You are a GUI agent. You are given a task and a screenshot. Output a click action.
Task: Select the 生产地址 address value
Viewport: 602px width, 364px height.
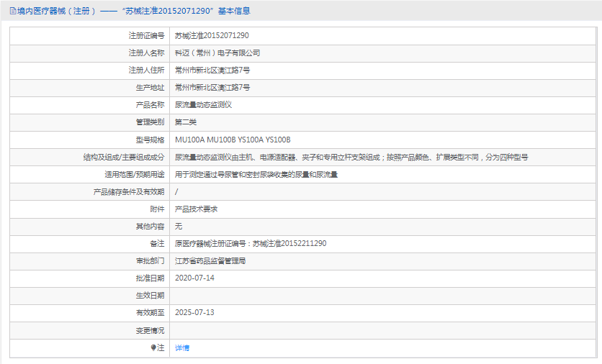pos(212,88)
